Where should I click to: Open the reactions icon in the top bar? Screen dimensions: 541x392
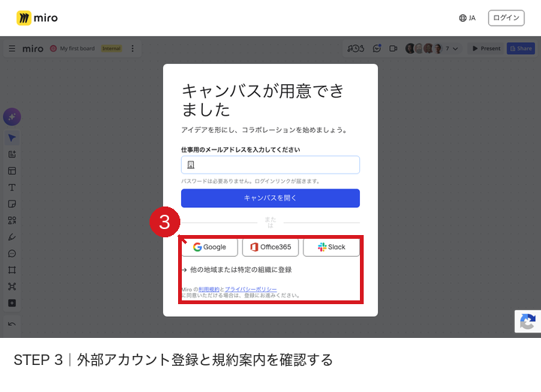(376, 49)
